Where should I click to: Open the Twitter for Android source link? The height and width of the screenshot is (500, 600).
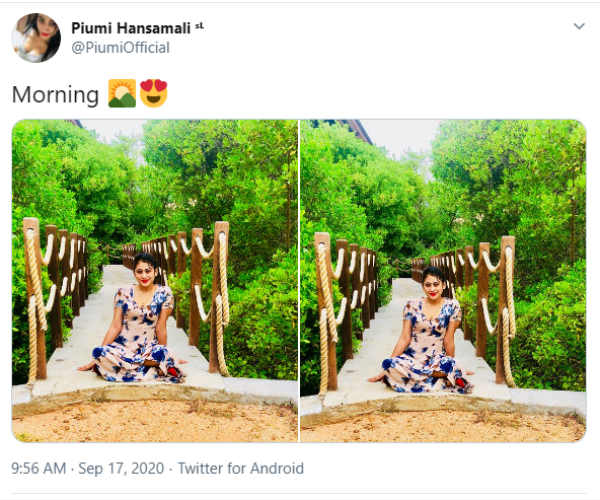pyautogui.click(x=241, y=468)
